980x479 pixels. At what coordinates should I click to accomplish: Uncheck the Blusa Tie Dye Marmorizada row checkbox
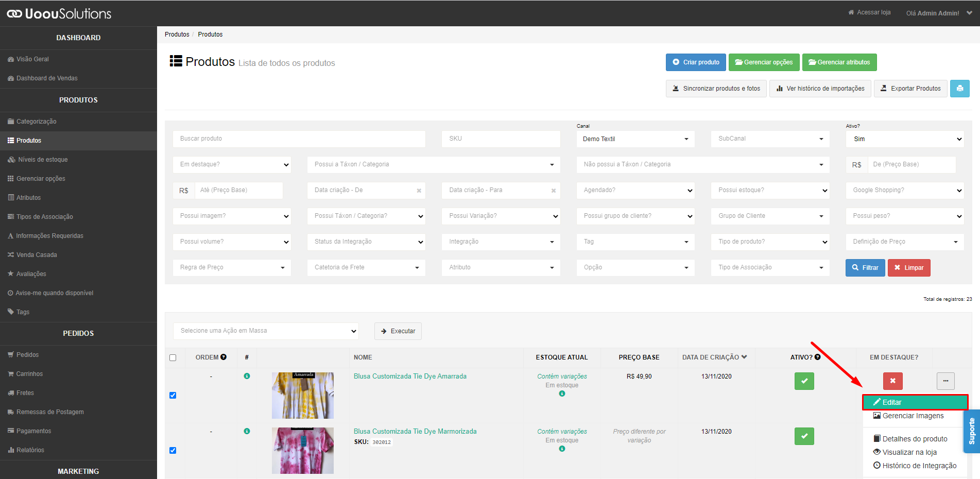[173, 451]
